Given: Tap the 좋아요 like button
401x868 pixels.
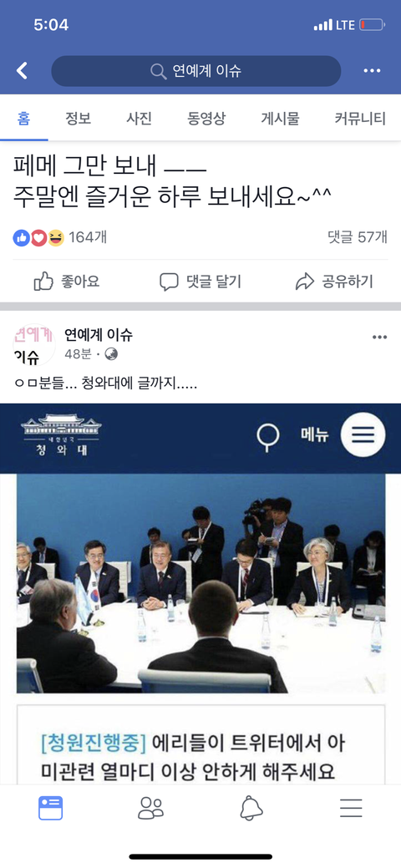Looking at the screenshot, I should [67, 282].
